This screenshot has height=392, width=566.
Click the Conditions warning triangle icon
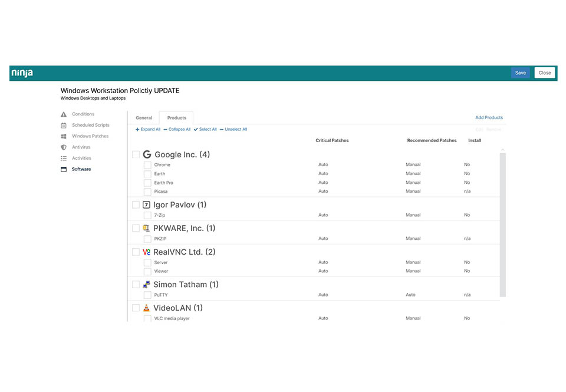point(64,114)
